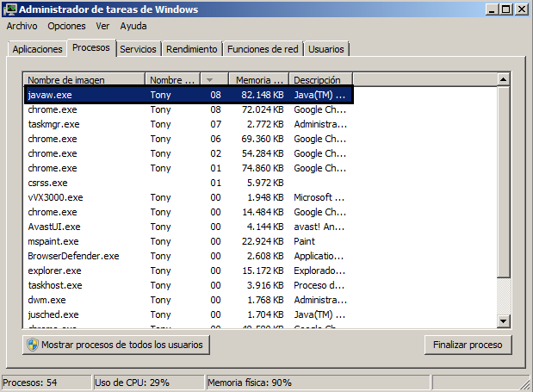Sort by Nombre de imagen column

(x=84, y=80)
